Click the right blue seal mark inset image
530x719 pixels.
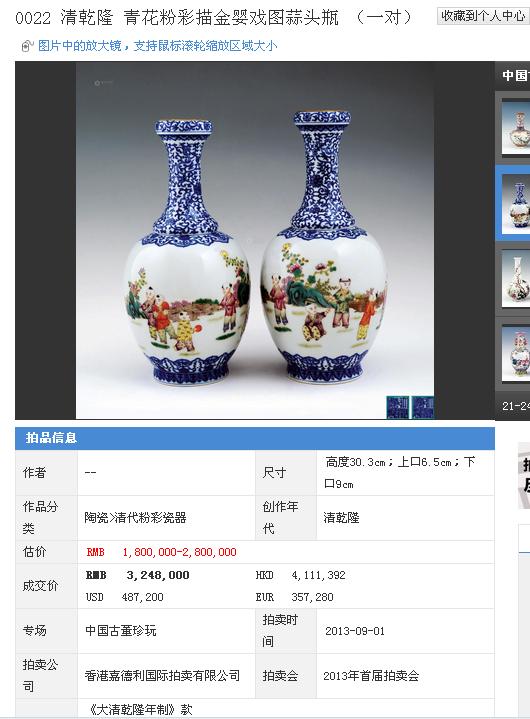click(x=423, y=407)
